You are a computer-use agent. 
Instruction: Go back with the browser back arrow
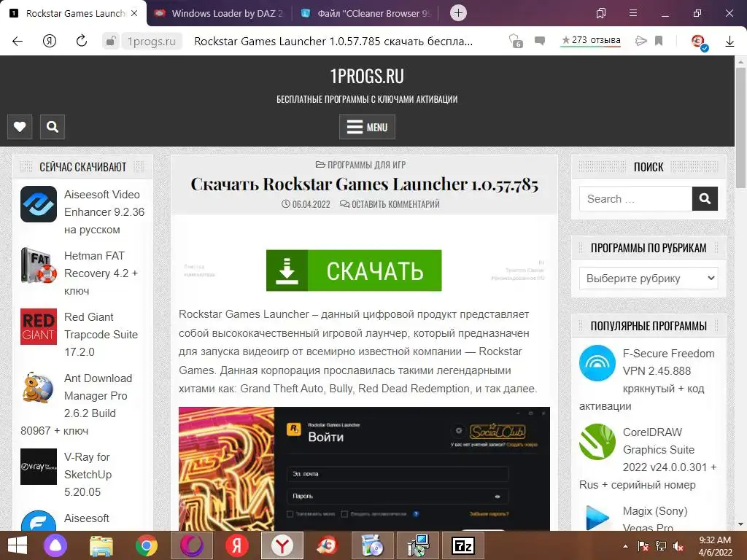coord(18,42)
